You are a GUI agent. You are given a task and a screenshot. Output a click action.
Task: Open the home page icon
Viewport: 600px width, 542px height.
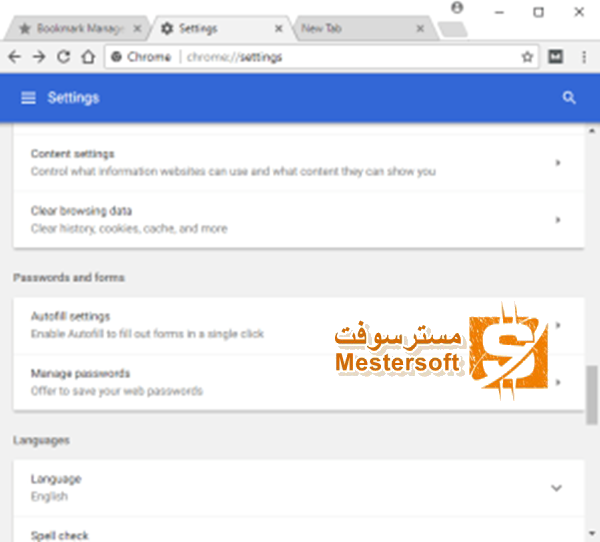pos(88,57)
